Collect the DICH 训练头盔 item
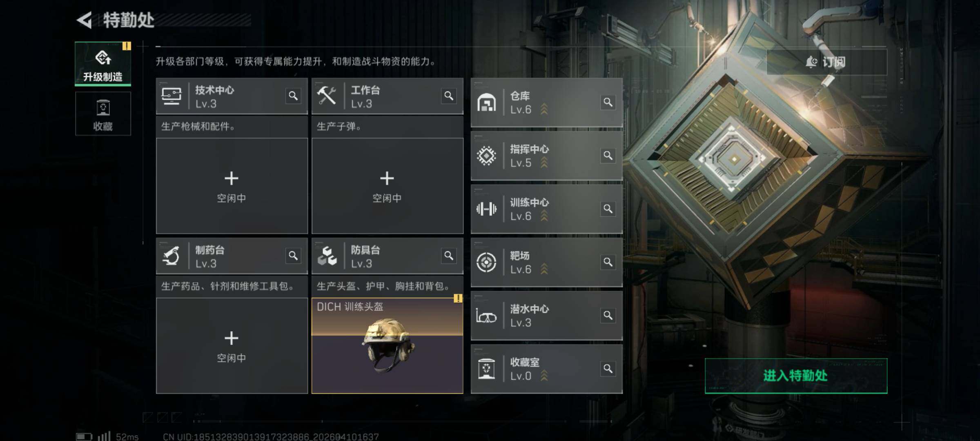Viewport: 980px width, 441px height. (x=388, y=346)
